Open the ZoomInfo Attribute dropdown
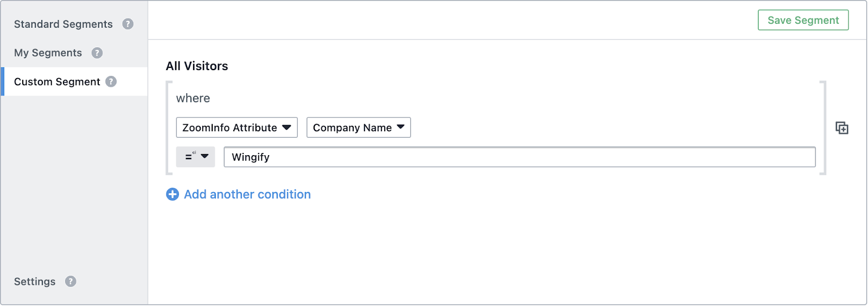868x306 pixels. 237,127
